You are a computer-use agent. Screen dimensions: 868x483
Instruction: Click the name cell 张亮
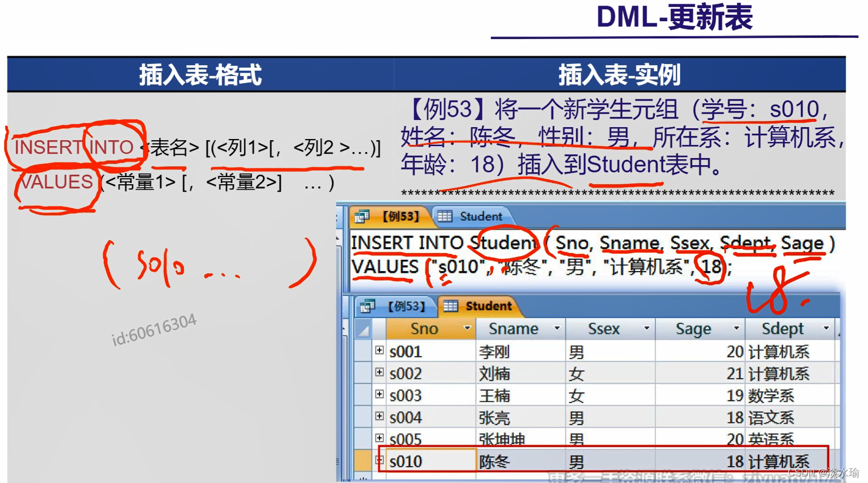(521, 417)
